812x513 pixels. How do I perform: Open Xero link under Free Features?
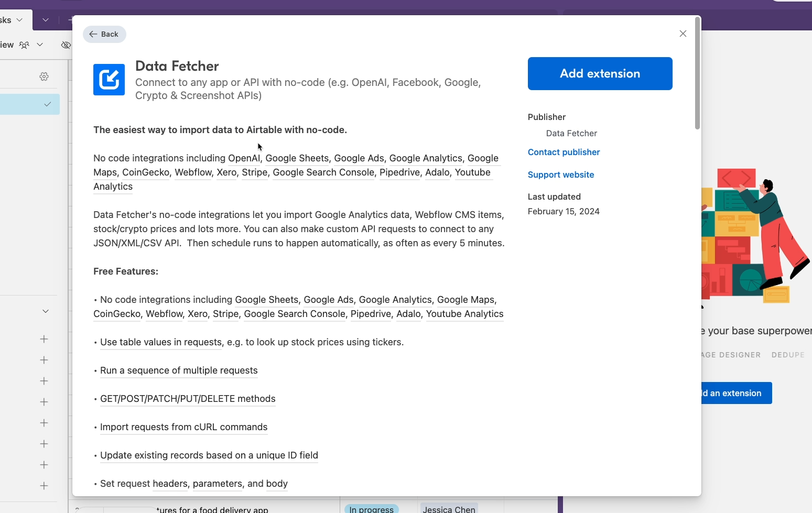pos(198,314)
